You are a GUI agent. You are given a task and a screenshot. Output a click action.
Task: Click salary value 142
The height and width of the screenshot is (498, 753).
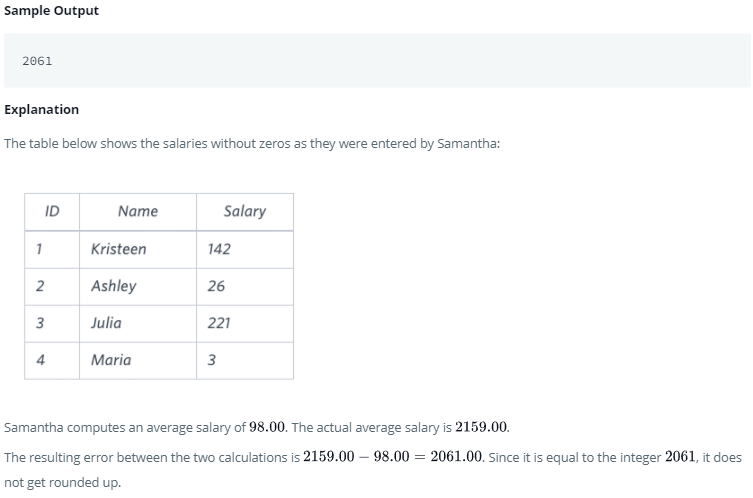219,249
